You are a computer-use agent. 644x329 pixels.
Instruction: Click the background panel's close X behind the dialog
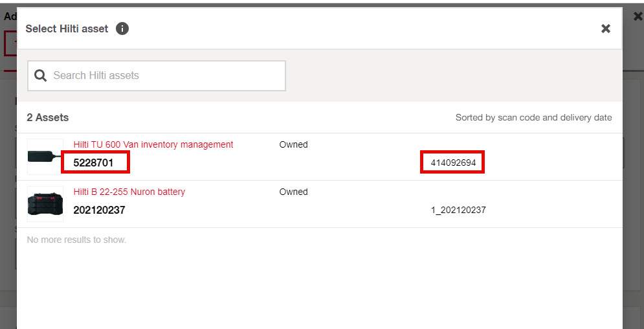(638, 16)
